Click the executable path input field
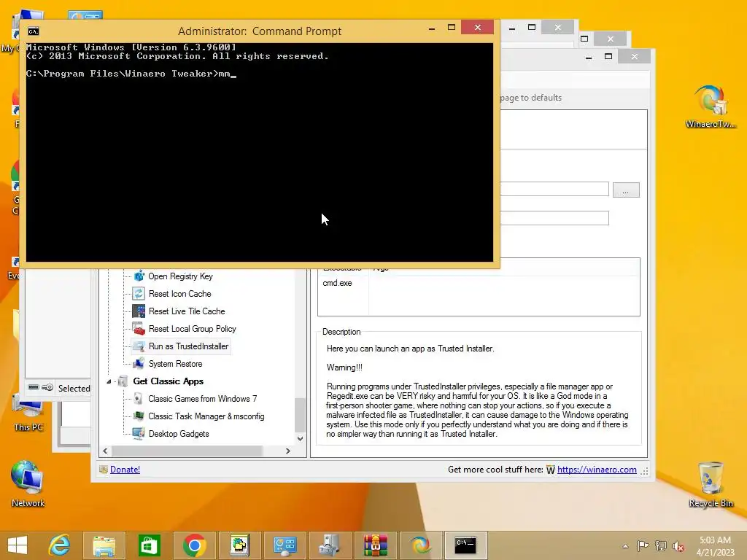 click(554, 189)
